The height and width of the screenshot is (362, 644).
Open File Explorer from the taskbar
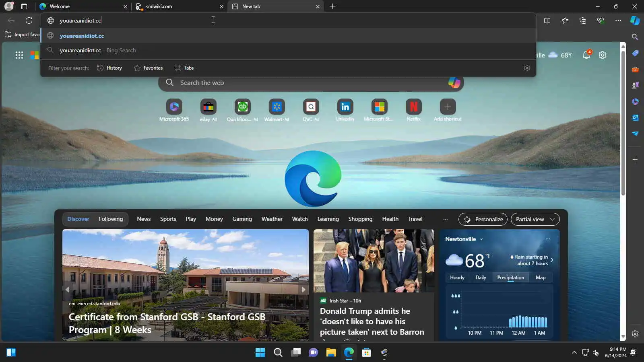[331, 353]
